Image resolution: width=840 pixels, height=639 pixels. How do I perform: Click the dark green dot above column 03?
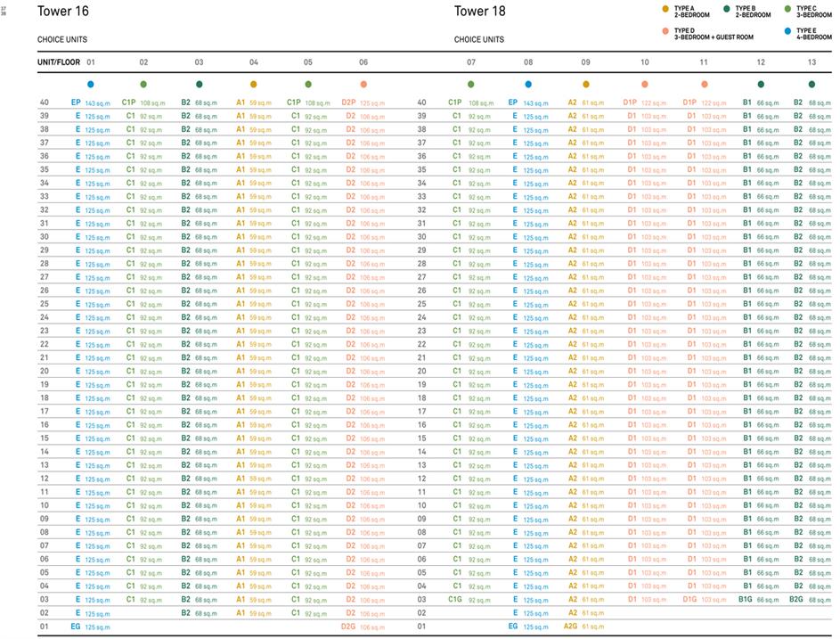199,84
